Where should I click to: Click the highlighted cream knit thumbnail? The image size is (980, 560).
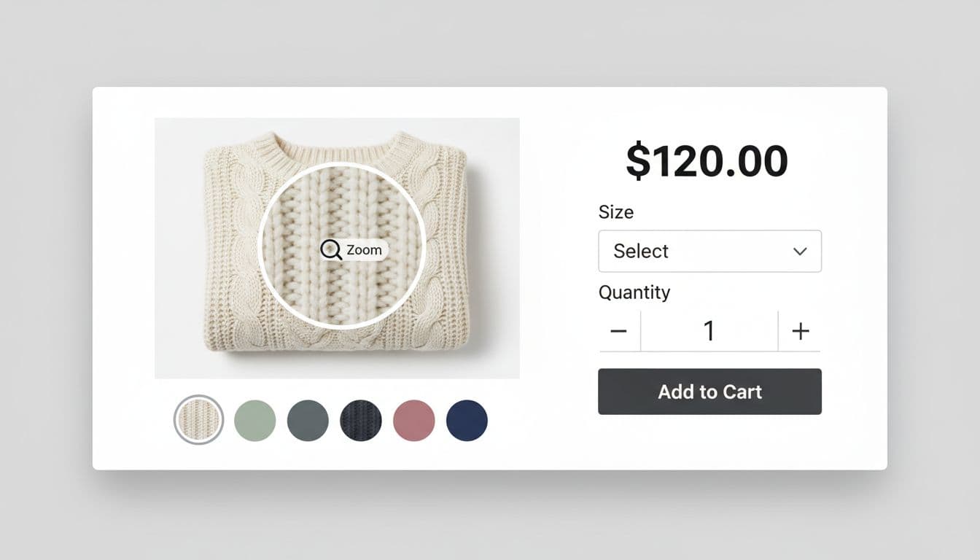point(198,421)
